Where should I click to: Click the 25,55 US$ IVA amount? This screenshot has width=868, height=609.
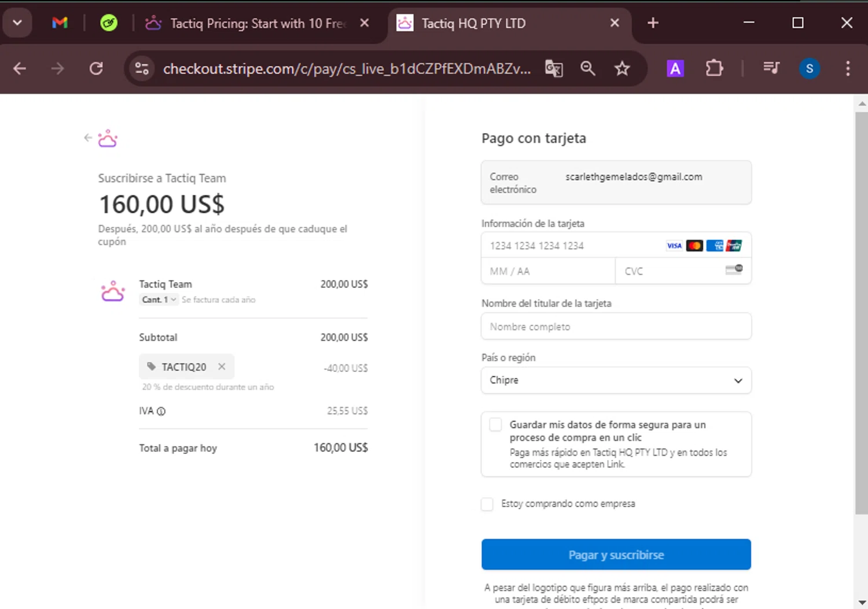[x=347, y=411]
